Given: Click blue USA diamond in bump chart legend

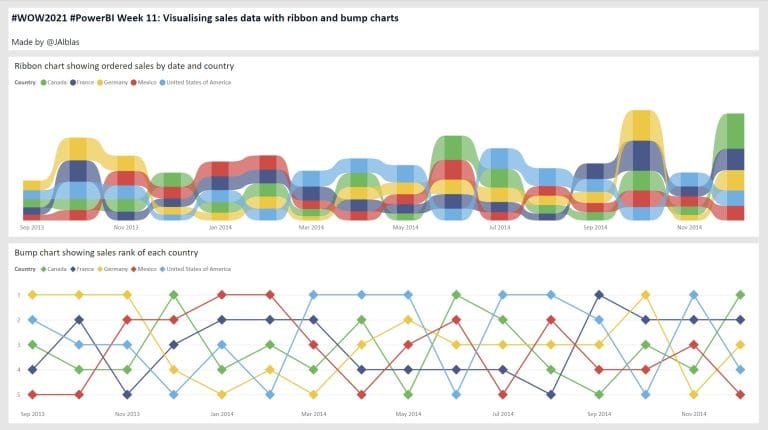Looking at the screenshot, I should (x=164, y=269).
